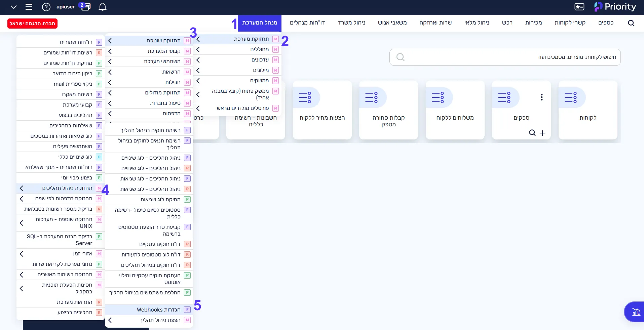Select the תחזוקה שוטפת entry
The height and width of the screenshot is (330, 644).
point(149,41)
